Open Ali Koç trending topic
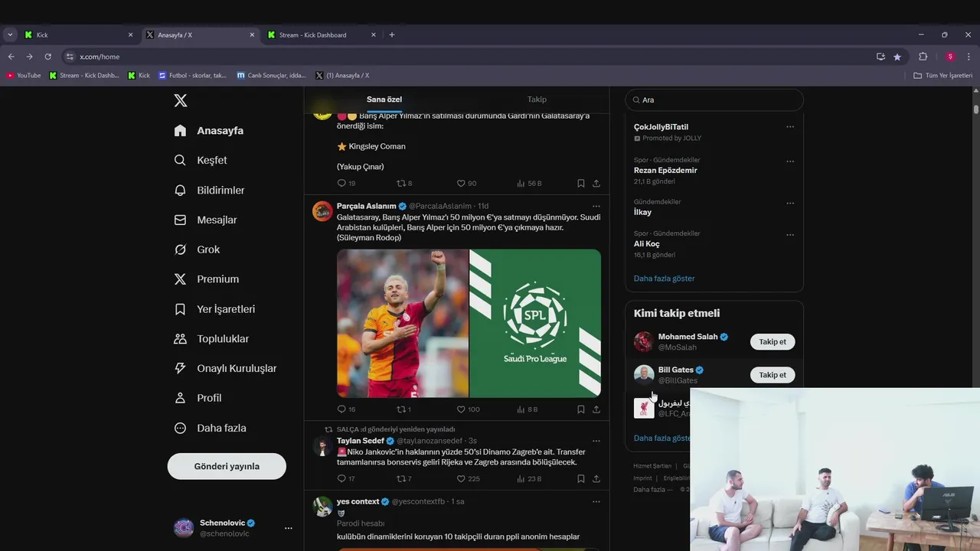Viewport: 980px width, 551px height. point(647,244)
